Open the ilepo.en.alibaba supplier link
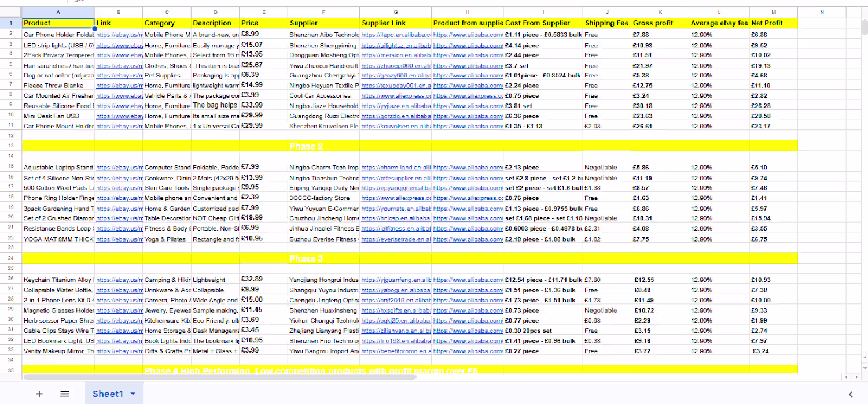Screen dimensions: 868x404 pyautogui.click(x=396, y=35)
